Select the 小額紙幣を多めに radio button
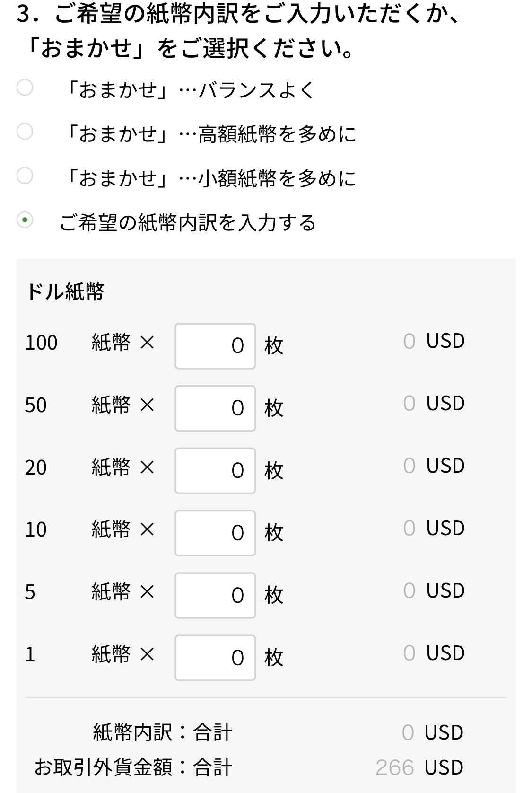The width and height of the screenshot is (532, 793). point(25,176)
